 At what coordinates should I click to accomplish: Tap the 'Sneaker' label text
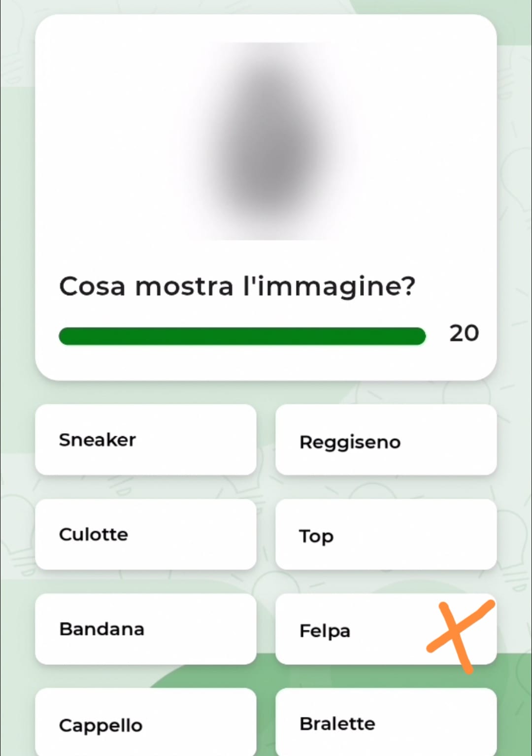coord(98,440)
